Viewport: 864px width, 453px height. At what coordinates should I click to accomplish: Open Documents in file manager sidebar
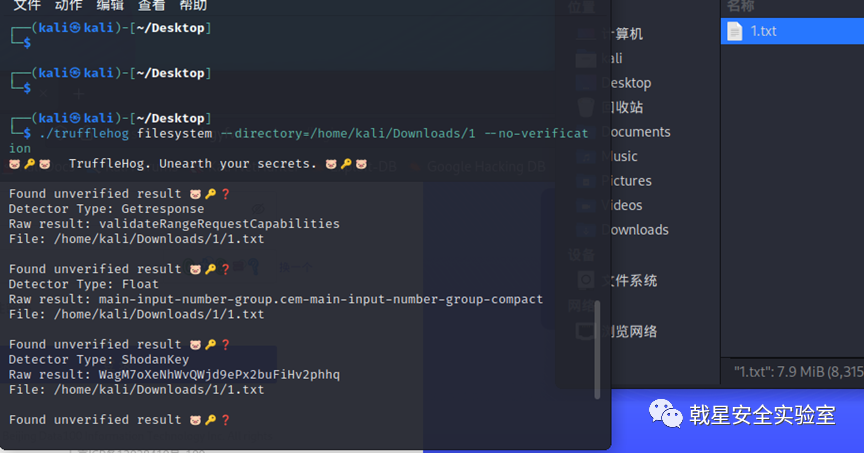636,132
